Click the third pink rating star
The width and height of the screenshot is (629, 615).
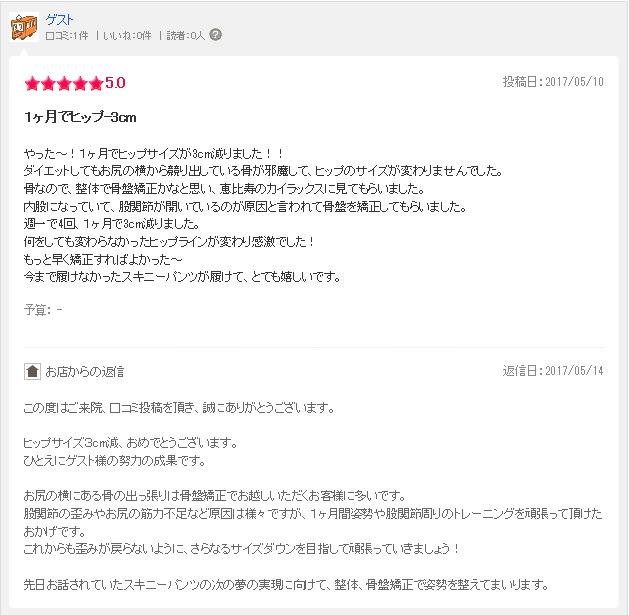64,84
